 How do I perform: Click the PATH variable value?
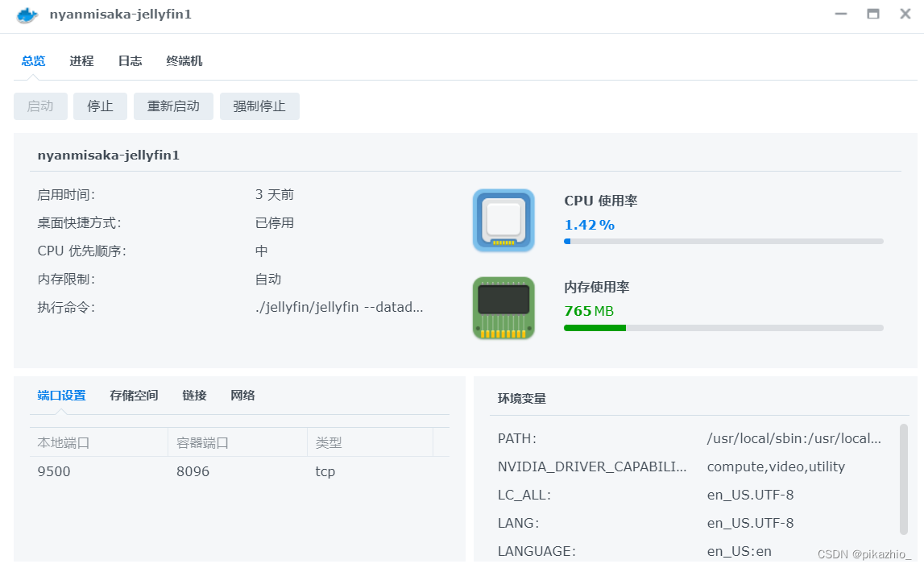(x=794, y=438)
